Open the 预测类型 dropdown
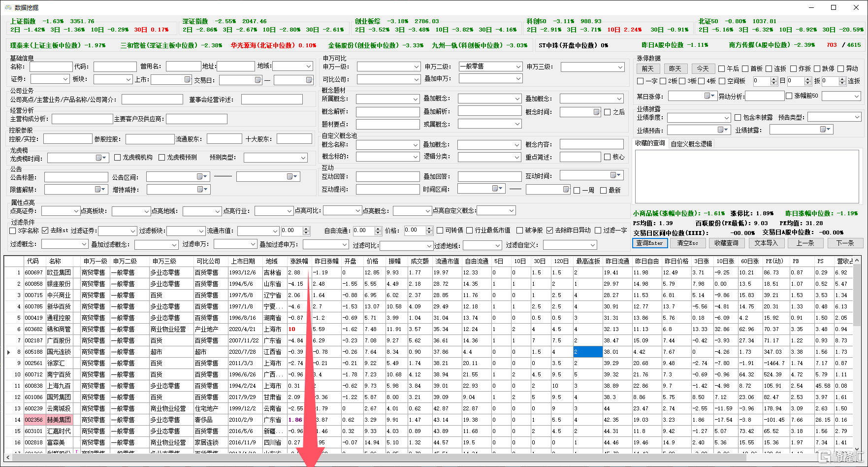The image size is (868, 467). coord(303,158)
